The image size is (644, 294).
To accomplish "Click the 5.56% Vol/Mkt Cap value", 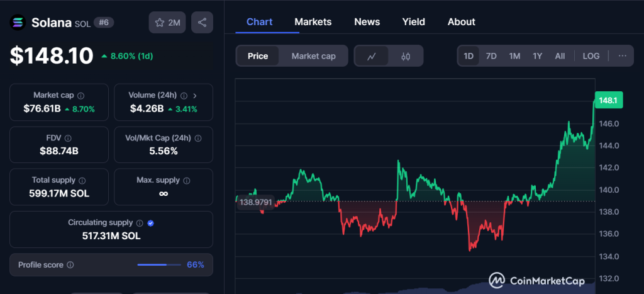I will [164, 151].
